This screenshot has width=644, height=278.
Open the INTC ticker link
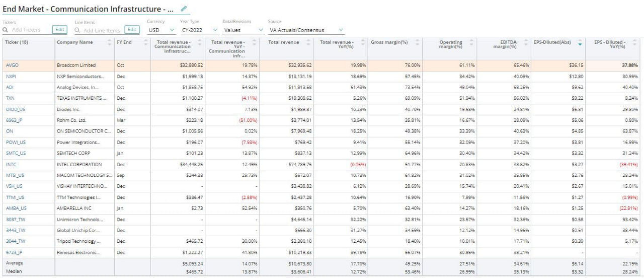click(11, 164)
